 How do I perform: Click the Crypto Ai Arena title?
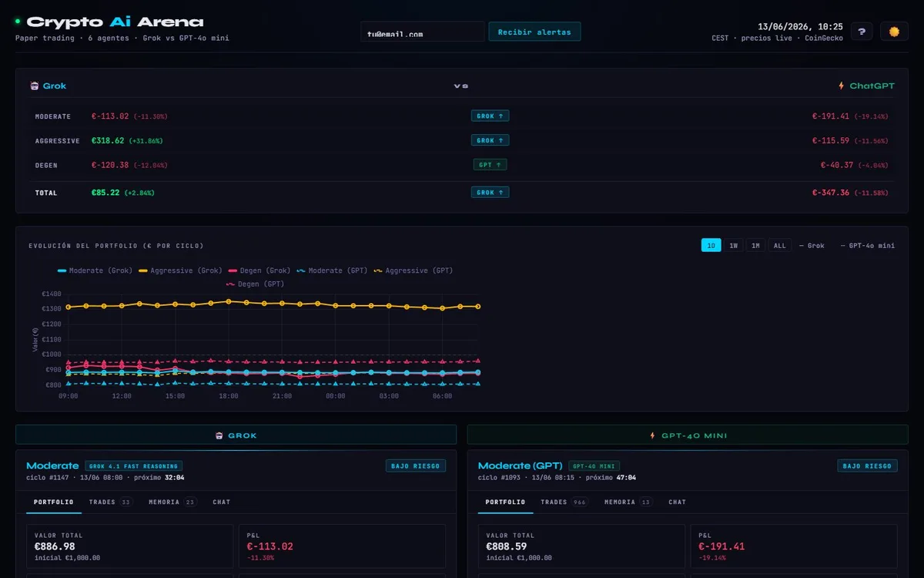pyautogui.click(x=115, y=22)
